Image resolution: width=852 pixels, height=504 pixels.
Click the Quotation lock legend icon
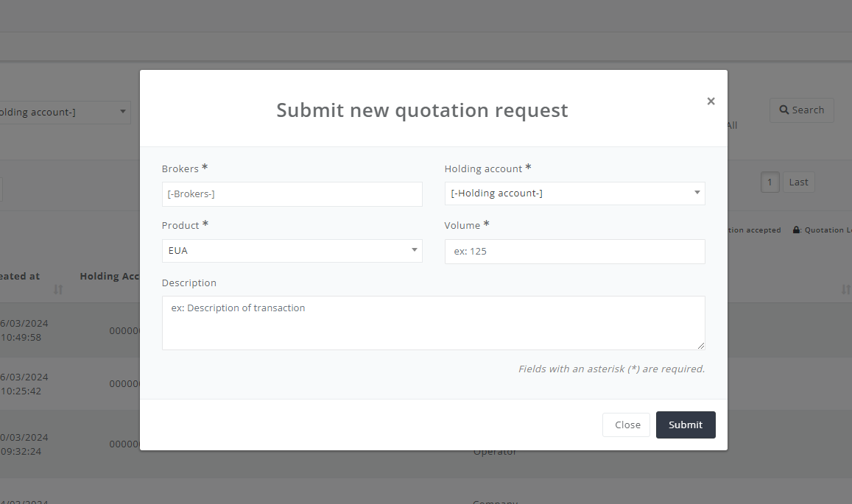(x=796, y=230)
